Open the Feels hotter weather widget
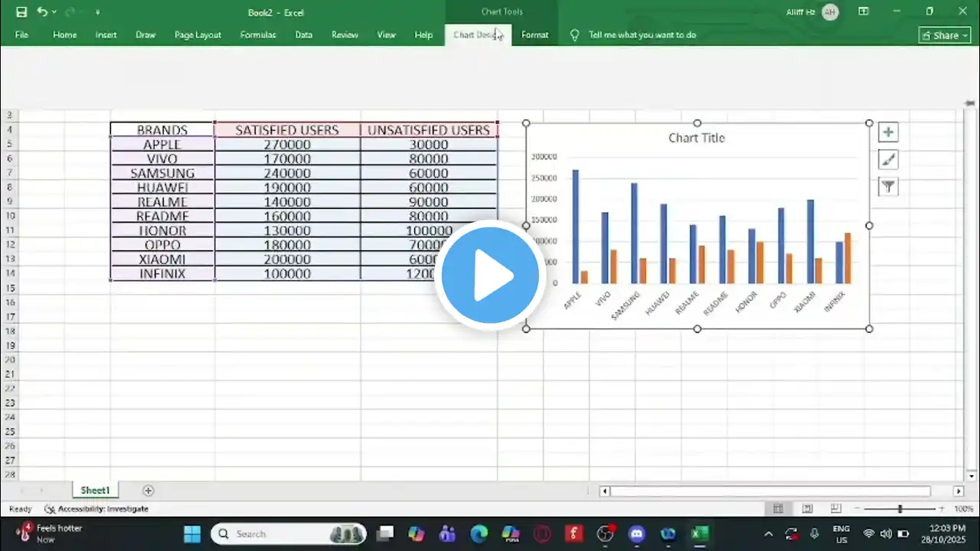This screenshot has height=551, width=980. point(49,533)
